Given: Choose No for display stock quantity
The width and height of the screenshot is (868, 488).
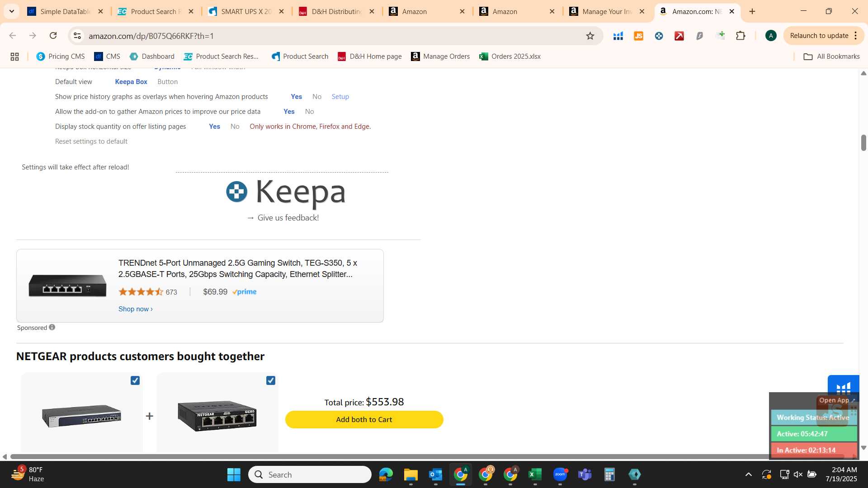Looking at the screenshot, I should [235, 127].
